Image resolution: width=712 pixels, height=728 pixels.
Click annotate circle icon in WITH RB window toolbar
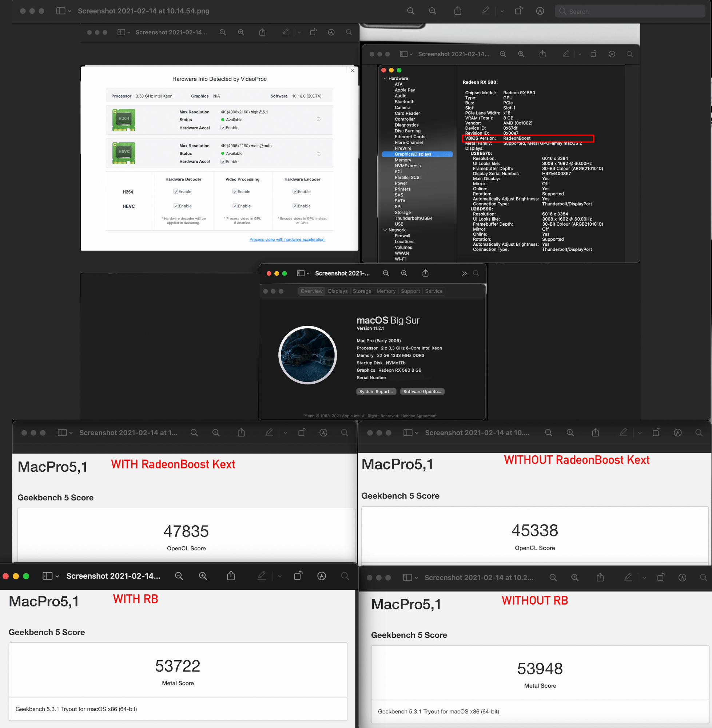coord(322,576)
